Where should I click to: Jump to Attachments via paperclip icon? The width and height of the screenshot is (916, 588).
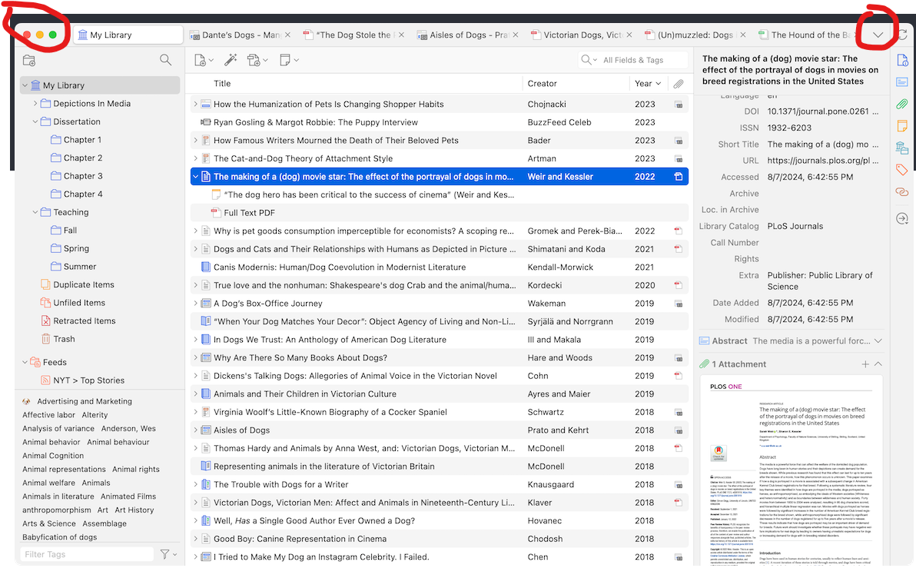coord(902,104)
